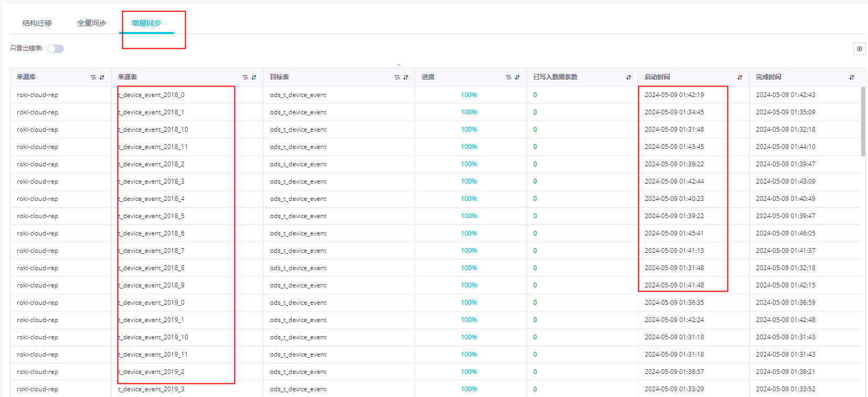This screenshot has width=868, height=397.
Task: Click roki-cloud-rep in t_device_event_2018_0 row
Action: click(37, 95)
